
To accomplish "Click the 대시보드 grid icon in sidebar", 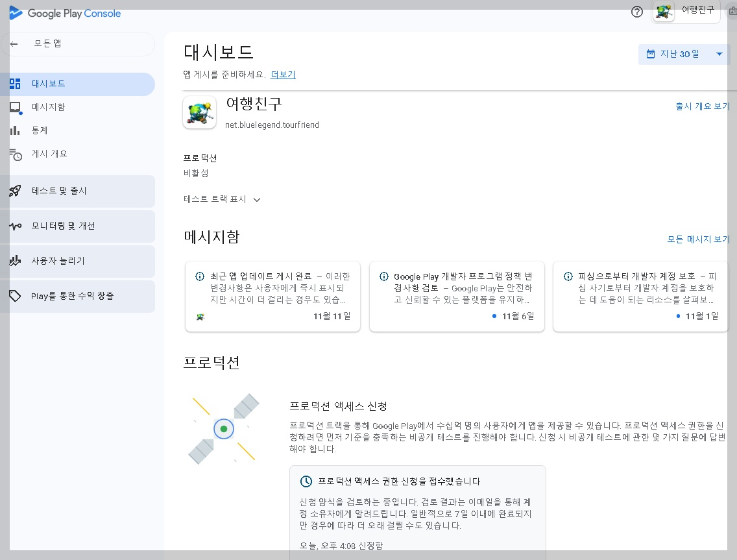I will point(15,84).
